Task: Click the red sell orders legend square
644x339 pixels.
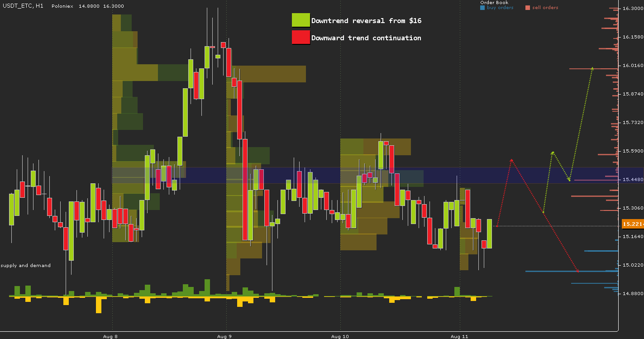Action: click(528, 8)
